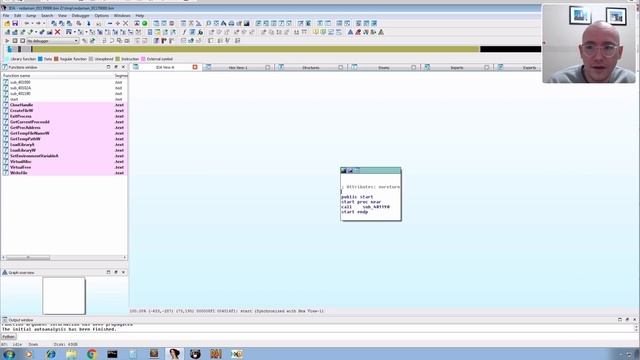The height and width of the screenshot is (360, 640).
Task: Open the Options menu
Action: pyautogui.click(x=102, y=16)
